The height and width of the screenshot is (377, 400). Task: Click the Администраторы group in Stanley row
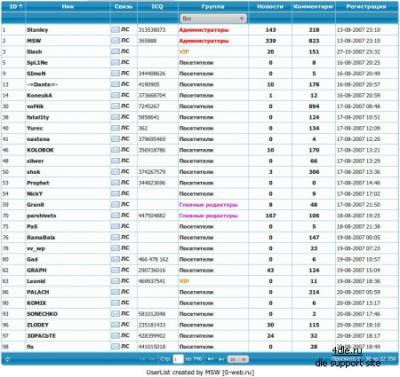click(x=204, y=30)
